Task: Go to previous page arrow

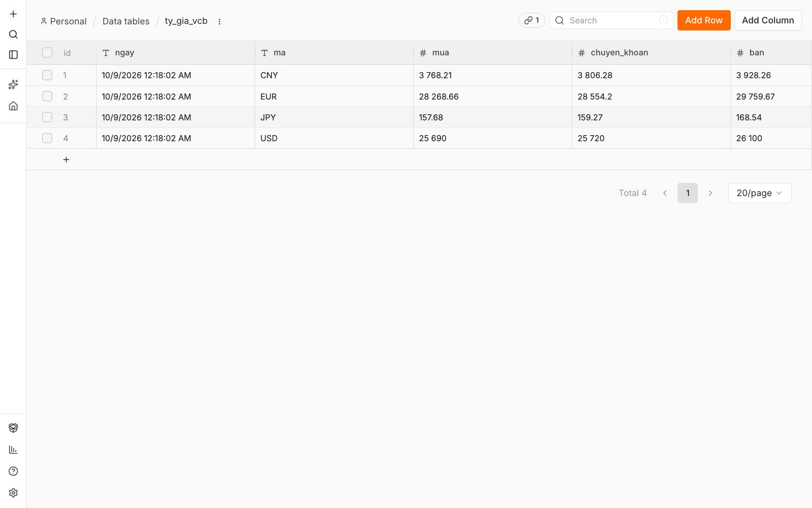Action: pyautogui.click(x=665, y=193)
